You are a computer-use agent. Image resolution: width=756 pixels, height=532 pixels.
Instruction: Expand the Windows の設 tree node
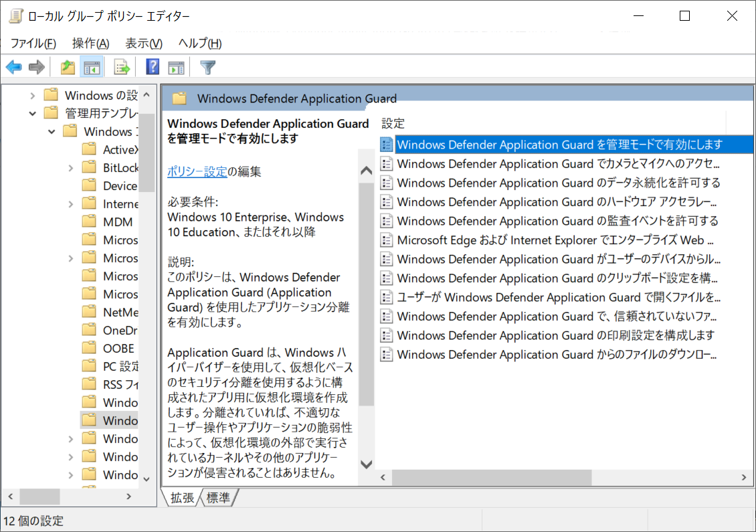[x=32, y=96]
